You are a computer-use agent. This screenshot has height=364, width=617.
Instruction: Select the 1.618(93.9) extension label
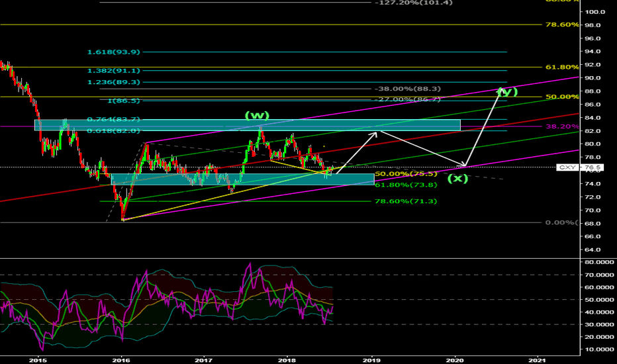[x=114, y=52]
